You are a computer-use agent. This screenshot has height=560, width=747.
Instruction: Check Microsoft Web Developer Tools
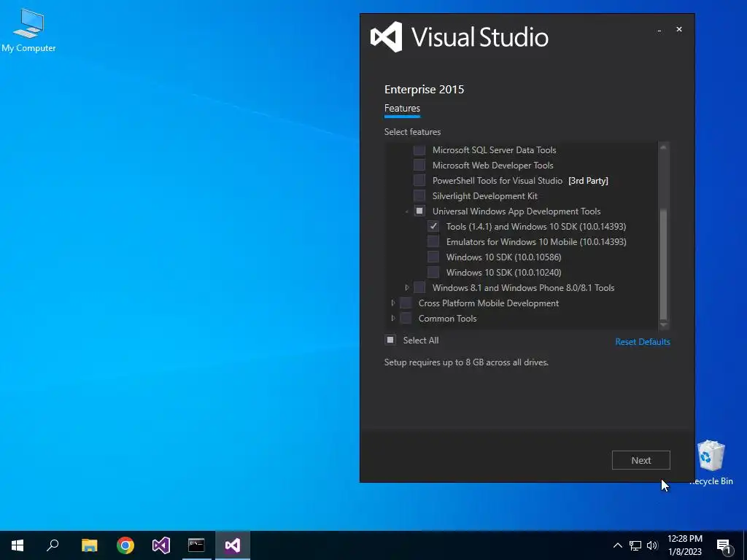(419, 166)
